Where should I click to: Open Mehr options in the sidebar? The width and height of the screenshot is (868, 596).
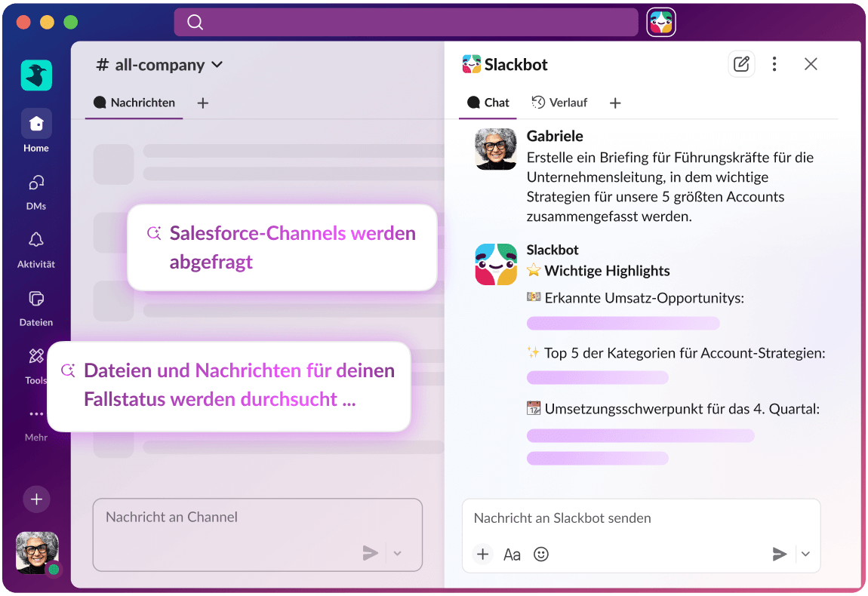click(x=36, y=425)
